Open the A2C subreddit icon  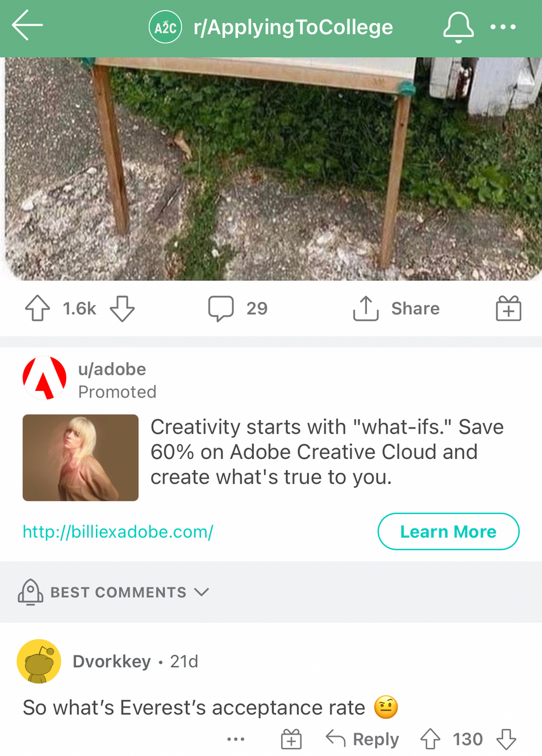(x=165, y=27)
